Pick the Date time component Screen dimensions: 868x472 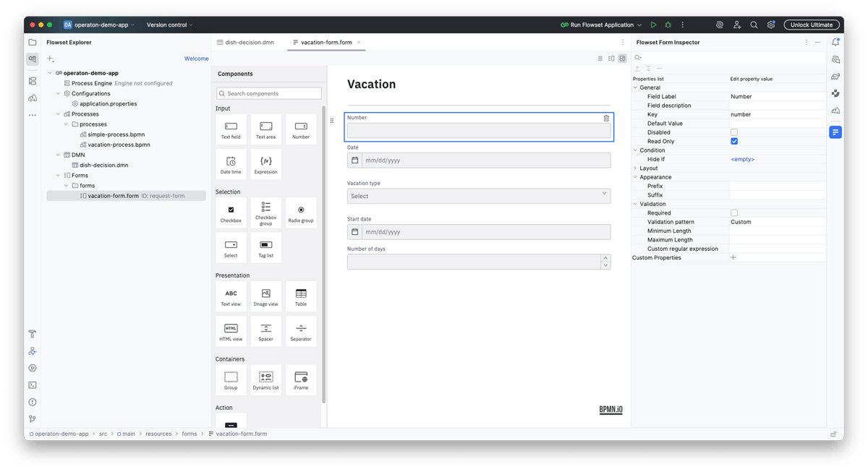coord(231,165)
